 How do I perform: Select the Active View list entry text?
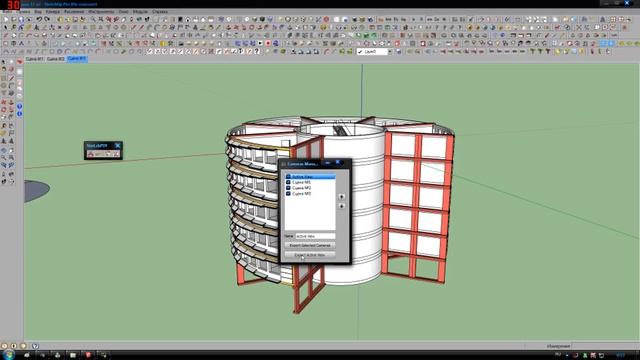pos(302,177)
